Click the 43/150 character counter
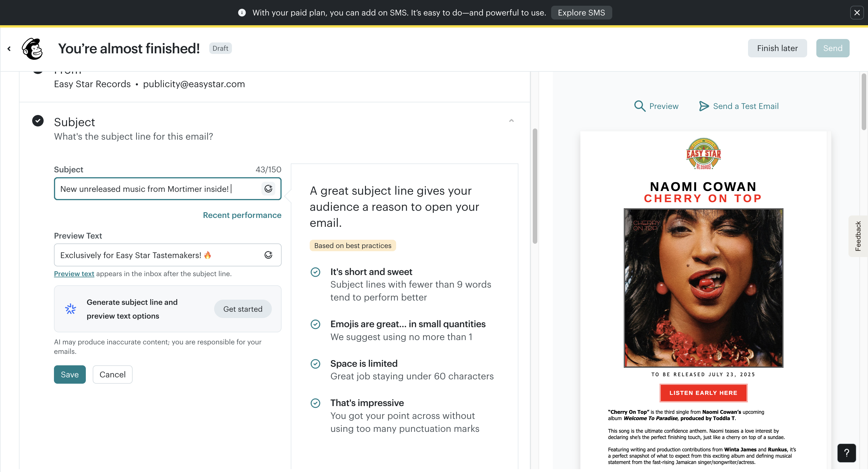The width and height of the screenshot is (868, 472). [x=268, y=169]
